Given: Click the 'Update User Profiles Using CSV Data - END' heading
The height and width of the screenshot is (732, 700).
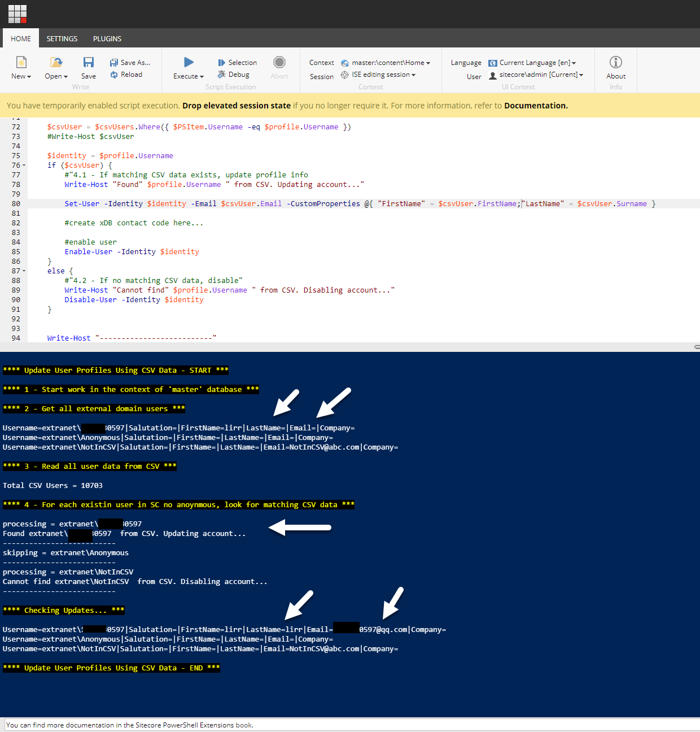Looking at the screenshot, I should [111, 668].
